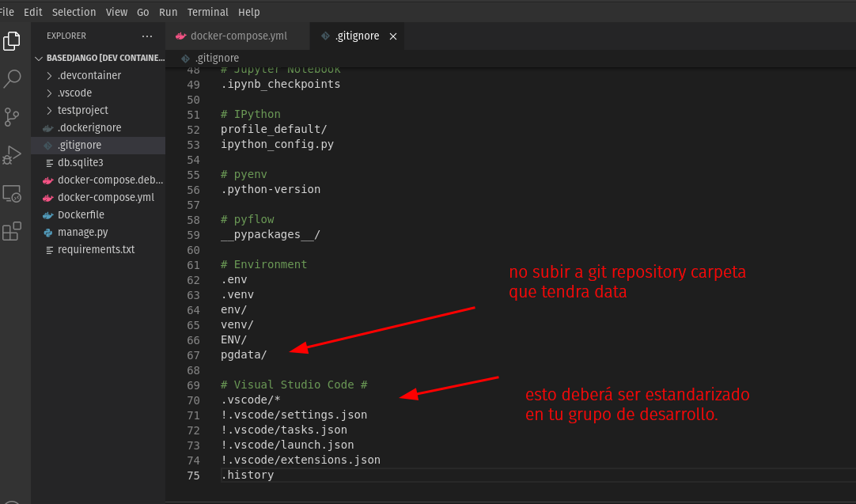This screenshot has width=856, height=504.
Task: Open the Search view in activity bar
Action: pyautogui.click(x=11, y=78)
